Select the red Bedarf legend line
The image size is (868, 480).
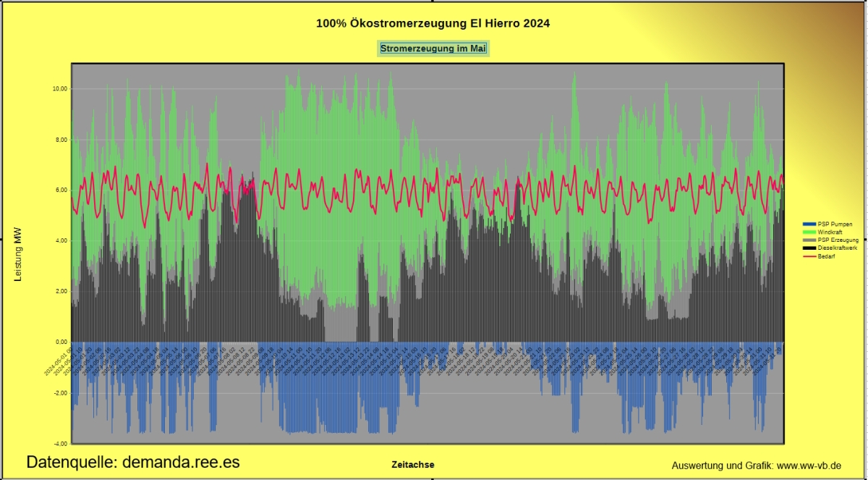click(x=809, y=256)
